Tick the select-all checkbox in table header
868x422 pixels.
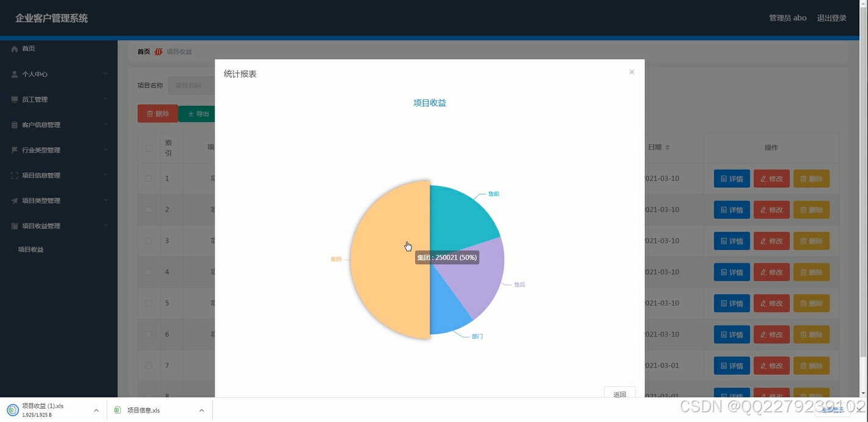coord(148,147)
